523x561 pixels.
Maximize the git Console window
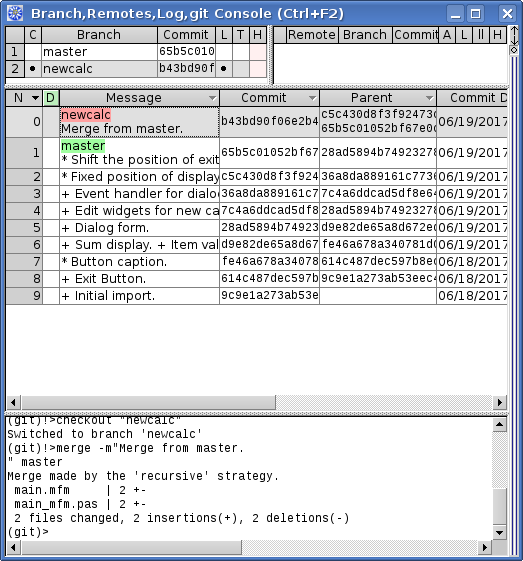pyautogui.click(x=475, y=14)
